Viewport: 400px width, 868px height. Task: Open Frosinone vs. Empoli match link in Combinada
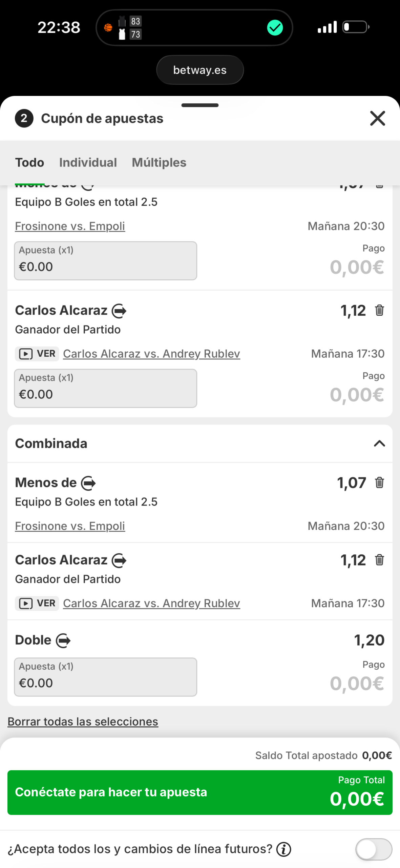click(70, 526)
